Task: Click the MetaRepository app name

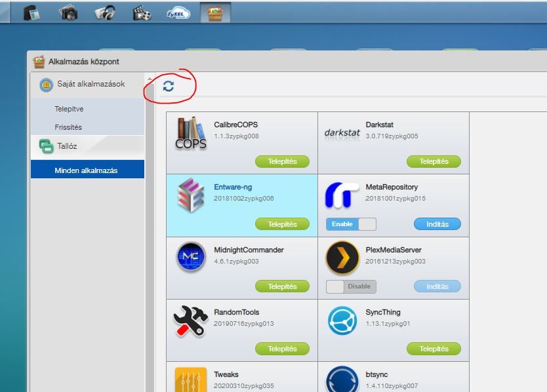Action: pyautogui.click(x=392, y=187)
